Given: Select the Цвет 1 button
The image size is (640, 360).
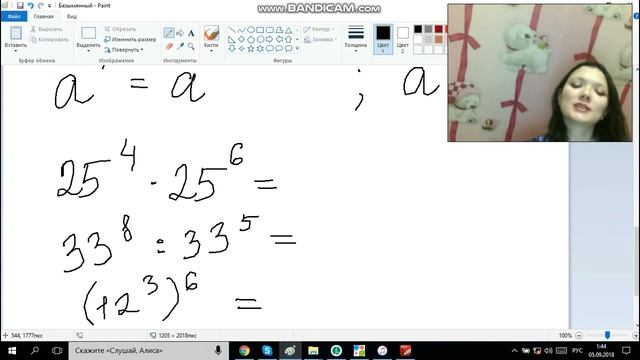Looking at the screenshot, I should point(383,40).
